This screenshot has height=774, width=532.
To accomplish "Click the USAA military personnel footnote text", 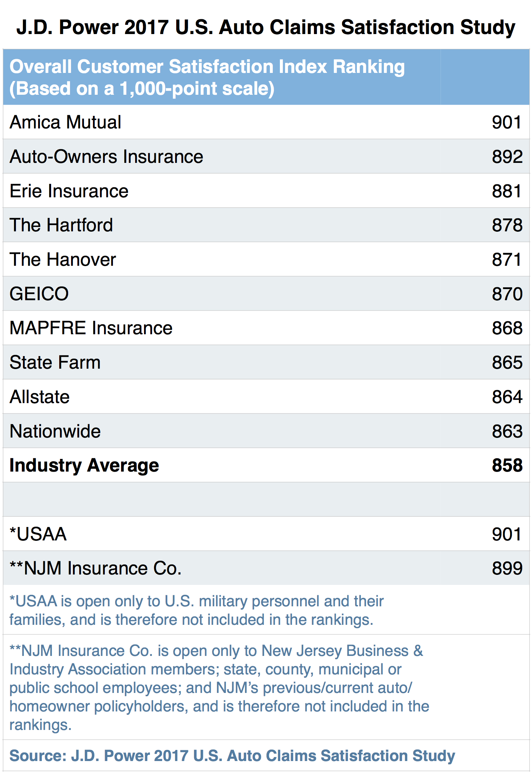I will click(196, 610).
